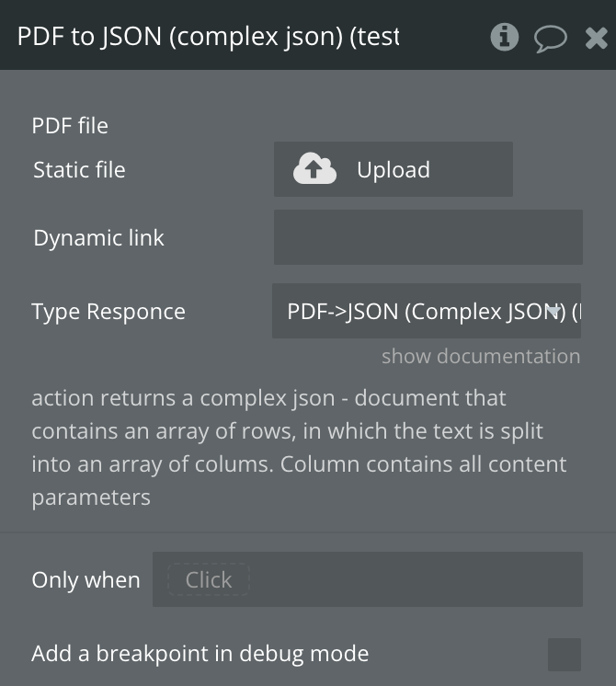Open the comments speech bubble

pyautogui.click(x=550, y=38)
